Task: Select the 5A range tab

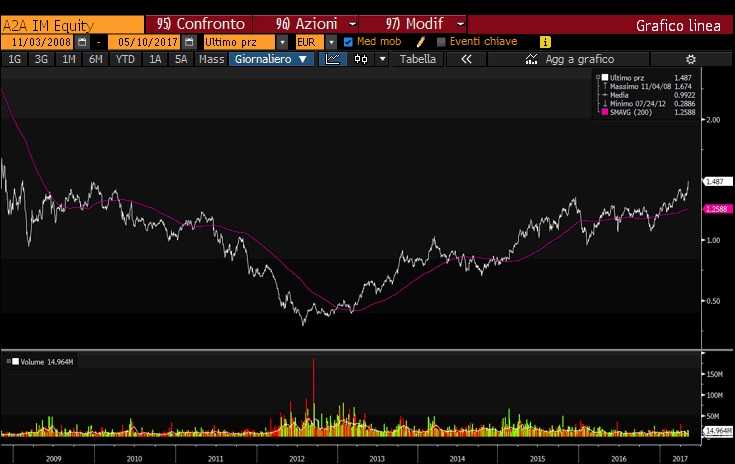Action: point(181,59)
